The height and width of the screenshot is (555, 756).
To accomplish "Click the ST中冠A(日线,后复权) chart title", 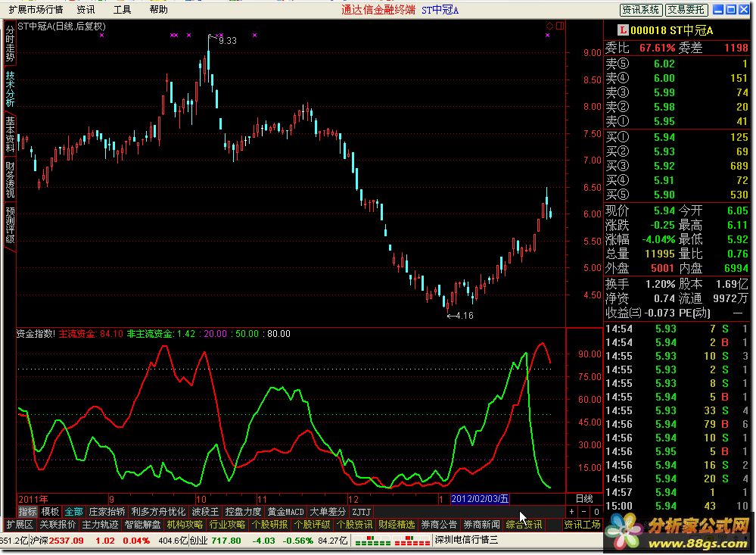I will [x=62, y=27].
